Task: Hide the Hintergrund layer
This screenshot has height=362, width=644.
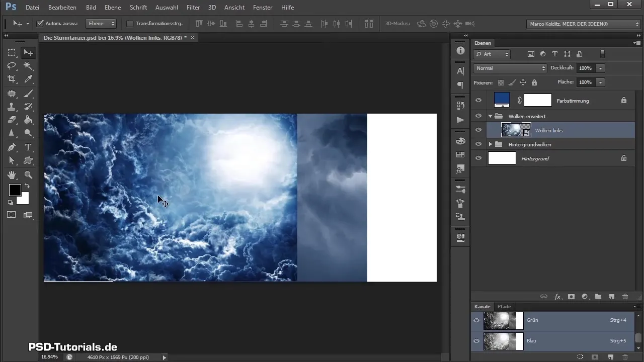Action: pyautogui.click(x=478, y=158)
